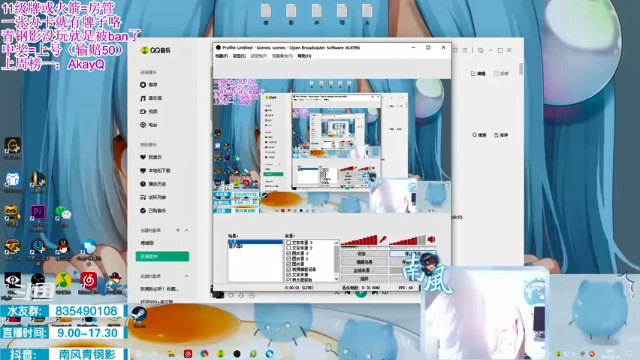
Task: Open Adobe Premiere Pro desktop shortcut
Action: tap(38, 217)
